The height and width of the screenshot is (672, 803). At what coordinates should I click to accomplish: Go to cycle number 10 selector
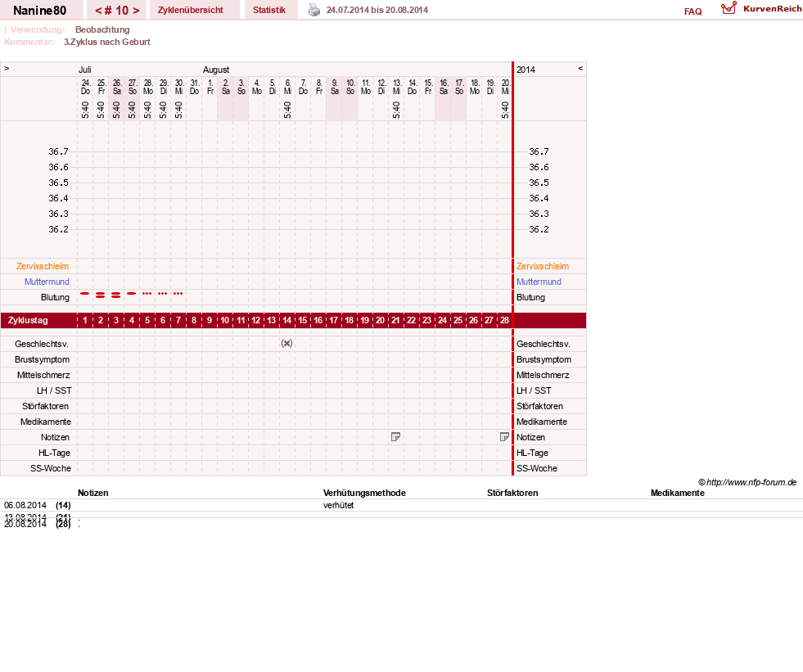click(x=117, y=11)
